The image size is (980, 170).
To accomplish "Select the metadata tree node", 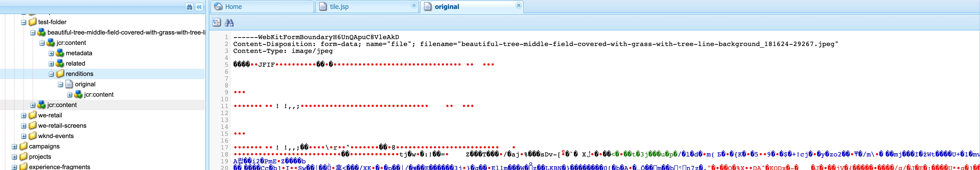I will coord(79,53).
